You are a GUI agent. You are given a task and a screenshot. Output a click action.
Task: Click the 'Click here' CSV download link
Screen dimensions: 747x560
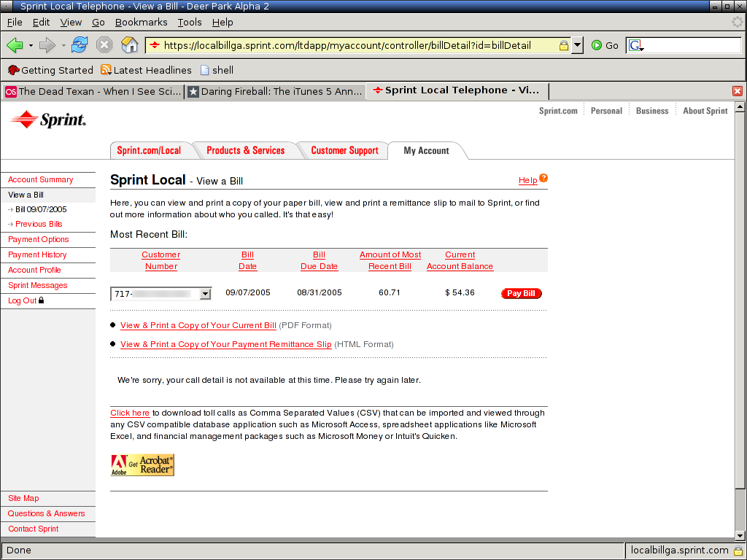pyautogui.click(x=130, y=413)
